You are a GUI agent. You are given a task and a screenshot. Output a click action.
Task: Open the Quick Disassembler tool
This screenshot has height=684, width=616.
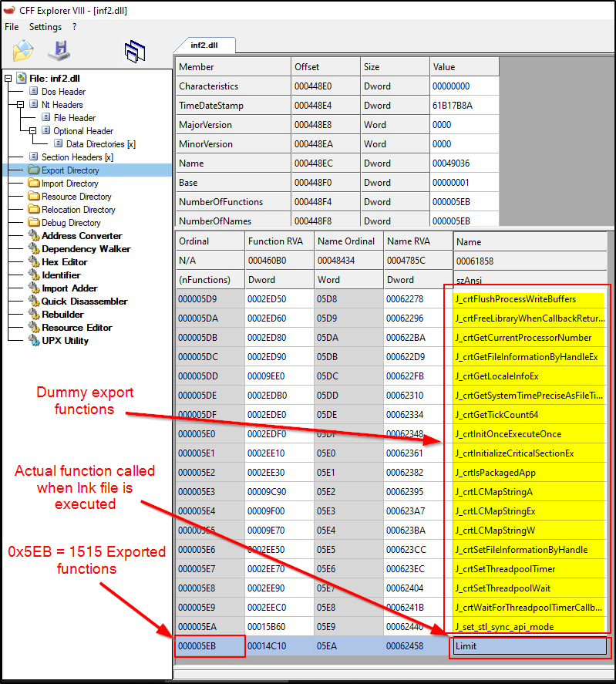(84, 301)
